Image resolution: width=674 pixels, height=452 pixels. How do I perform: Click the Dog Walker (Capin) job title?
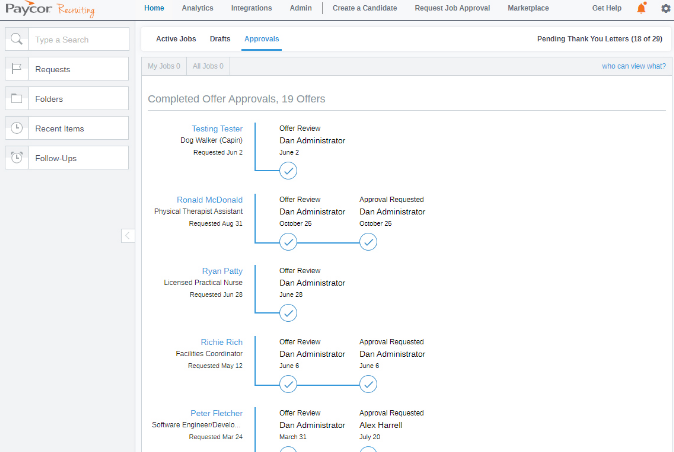click(x=211, y=140)
